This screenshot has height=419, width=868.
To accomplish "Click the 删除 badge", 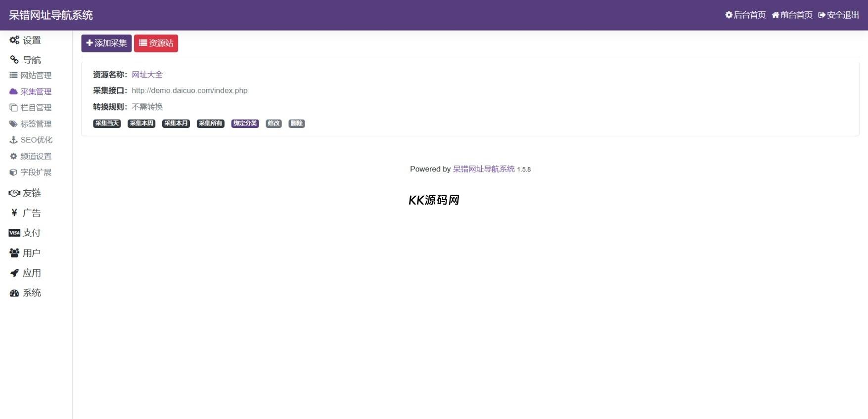I will (296, 124).
